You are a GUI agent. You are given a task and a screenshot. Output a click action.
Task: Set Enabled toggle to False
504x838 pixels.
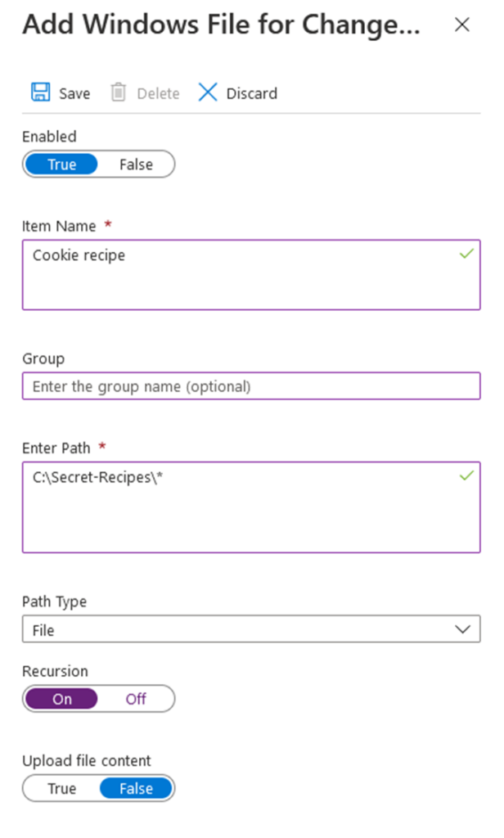[136, 164]
